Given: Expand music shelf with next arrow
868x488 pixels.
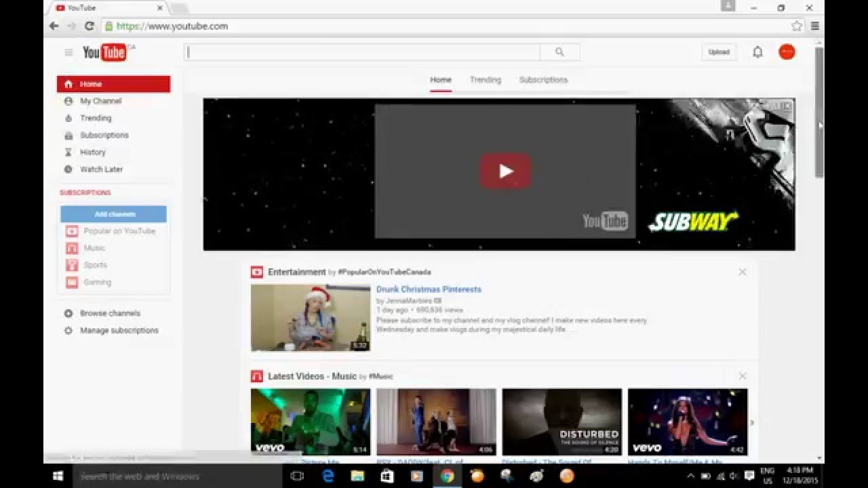Looking at the screenshot, I should point(751,423).
